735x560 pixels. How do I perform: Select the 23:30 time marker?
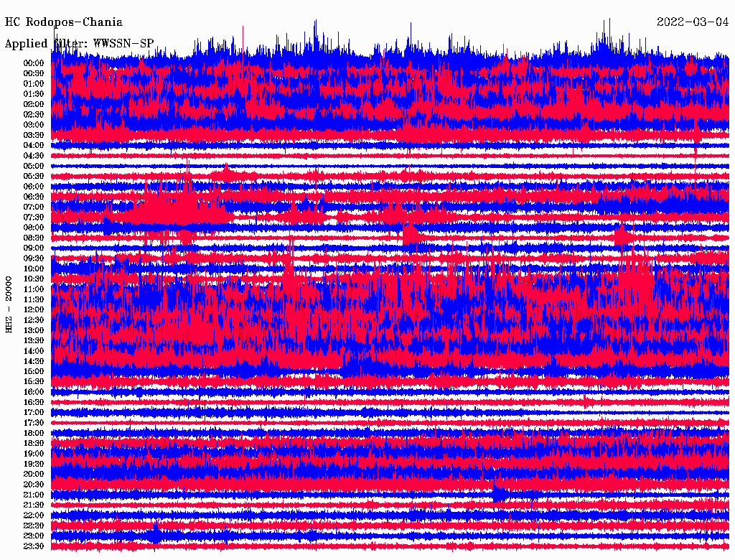[34, 546]
